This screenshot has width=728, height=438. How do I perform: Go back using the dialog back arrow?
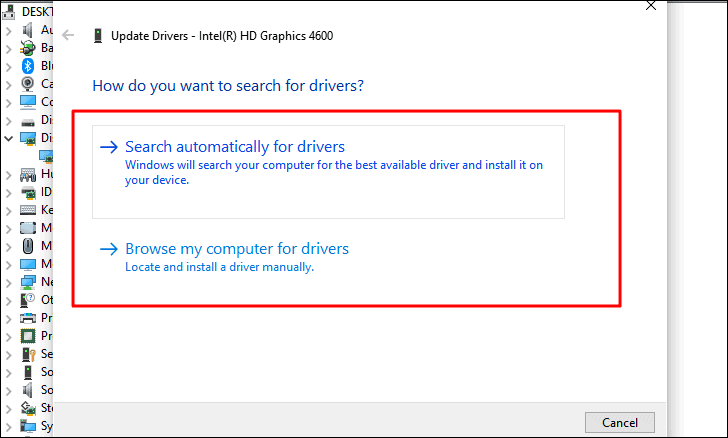pyautogui.click(x=68, y=35)
